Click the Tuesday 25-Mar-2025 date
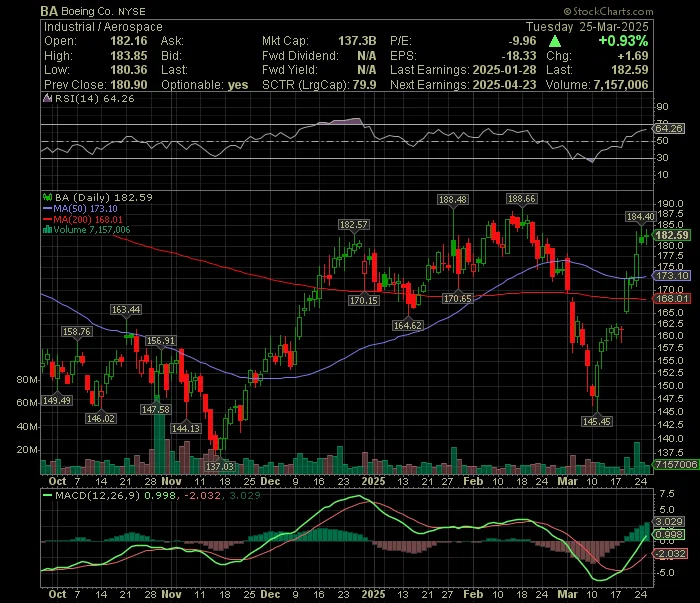This screenshot has width=700, height=603. [x=587, y=27]
